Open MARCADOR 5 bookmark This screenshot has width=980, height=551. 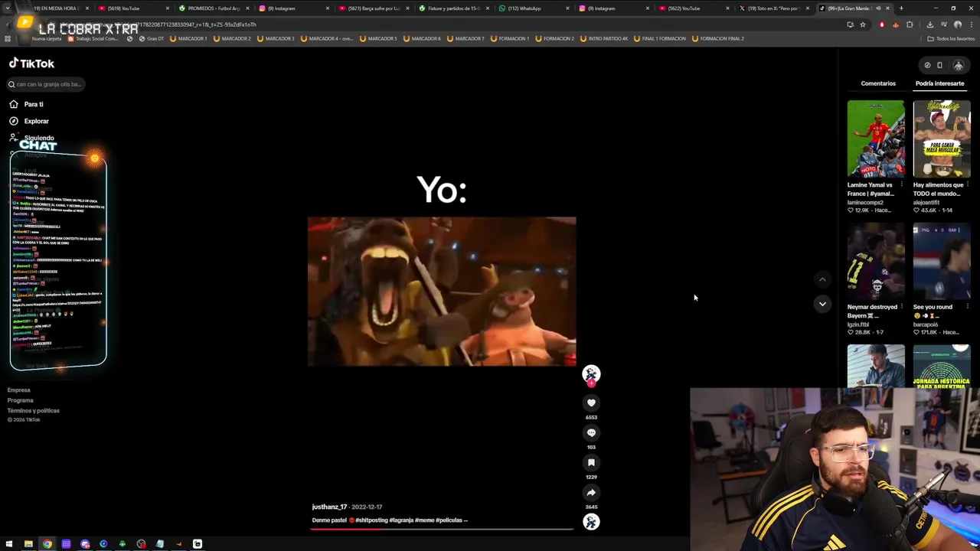378,38
